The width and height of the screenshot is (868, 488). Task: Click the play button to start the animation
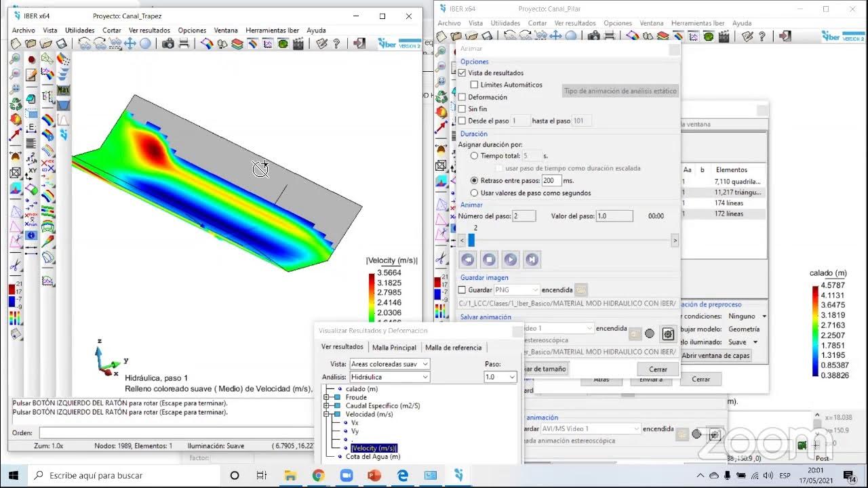coord(509,260)
